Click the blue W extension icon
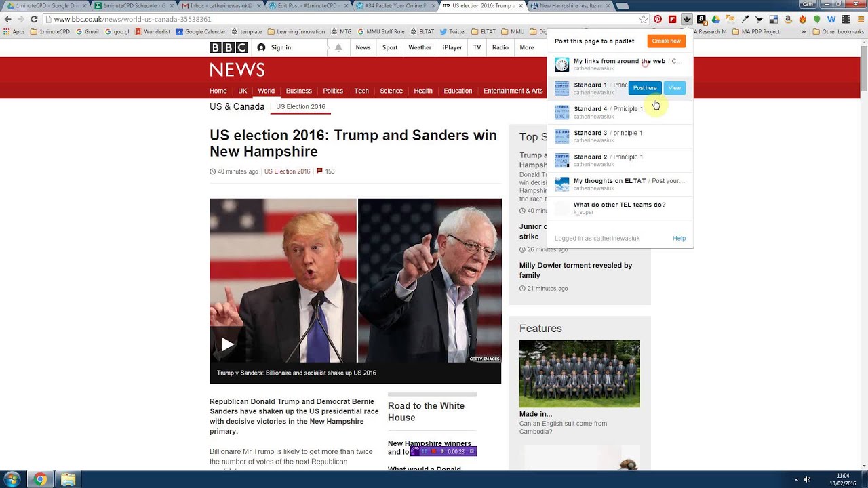This screenshot has height=488, width=868. point(831,19)
